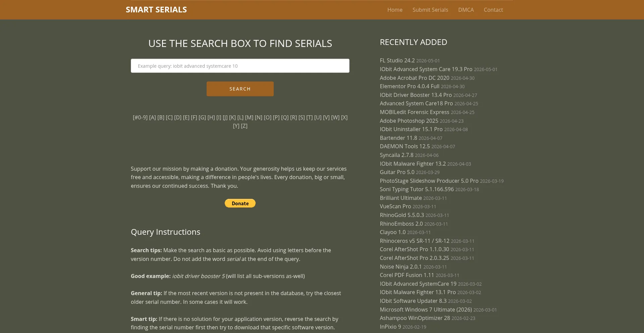The width and height of the screenshot is (644, 333).
Task: Open Adobe Acrobat Pro DC 2020 entry
Action: [x=415, y=78]
